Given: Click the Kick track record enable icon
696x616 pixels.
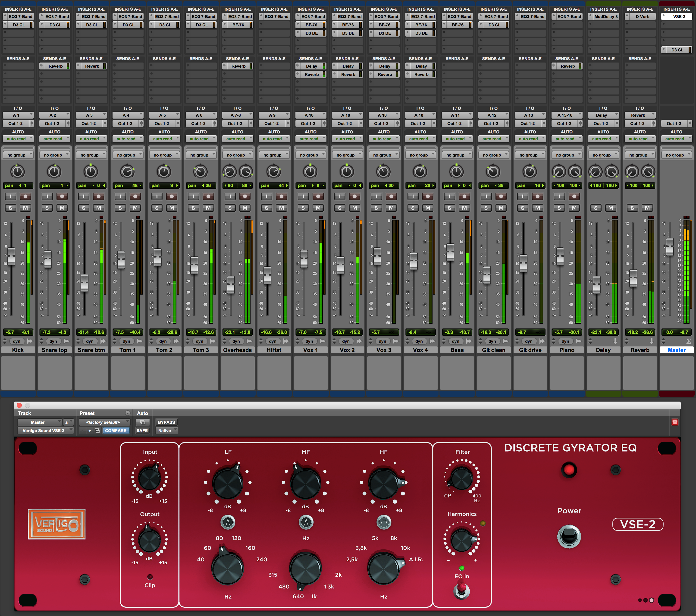Looking at the screenshot, I should tap(25, 196).
